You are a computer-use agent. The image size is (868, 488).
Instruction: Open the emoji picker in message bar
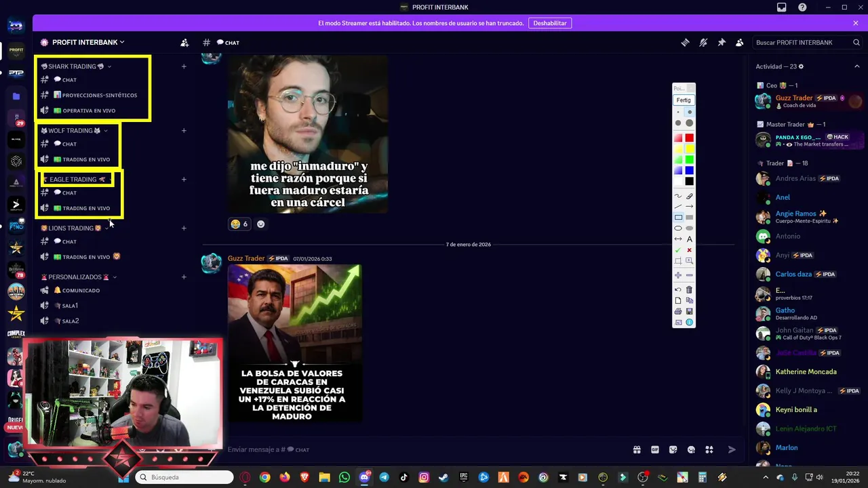691,449
